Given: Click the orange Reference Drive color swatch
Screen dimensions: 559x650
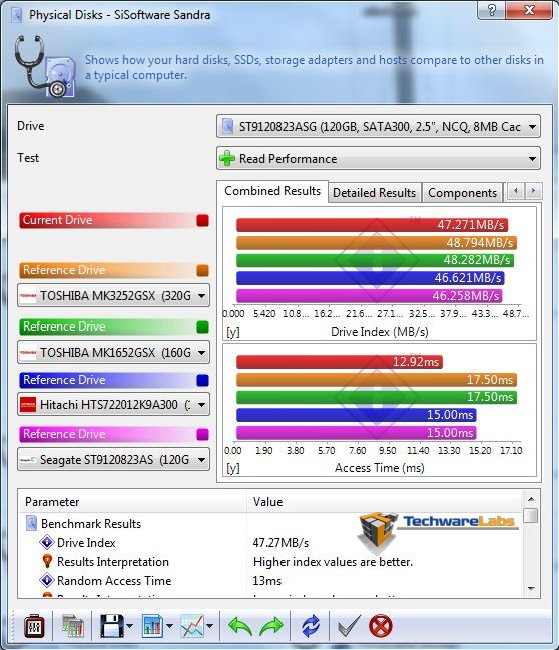Looking at the screenshot, I should click(202, 271).
